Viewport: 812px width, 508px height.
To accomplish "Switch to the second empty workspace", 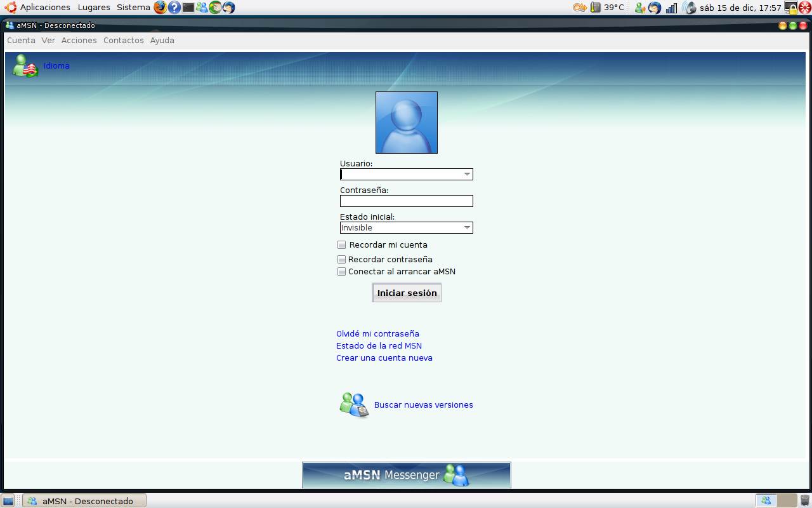I will (x=787, y=500).
